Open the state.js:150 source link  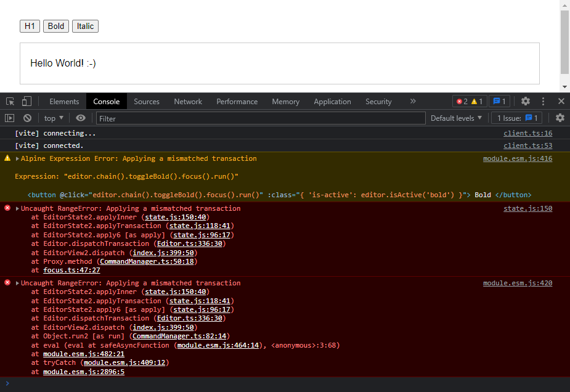pos(527,208)
